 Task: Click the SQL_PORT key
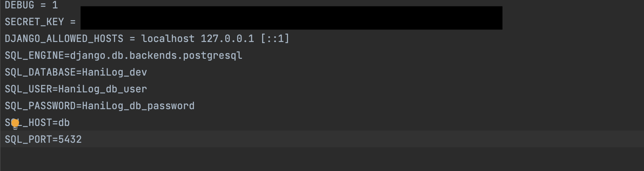(x=28, y=139)
